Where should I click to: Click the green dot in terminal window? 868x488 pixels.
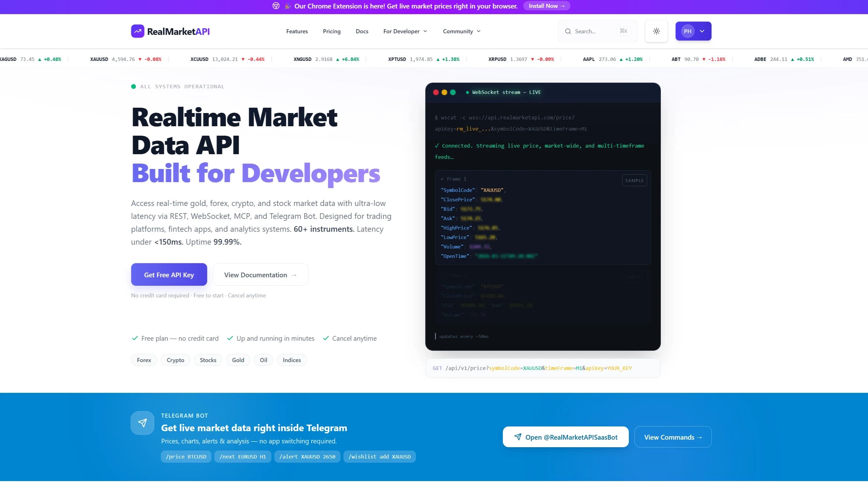453,92
